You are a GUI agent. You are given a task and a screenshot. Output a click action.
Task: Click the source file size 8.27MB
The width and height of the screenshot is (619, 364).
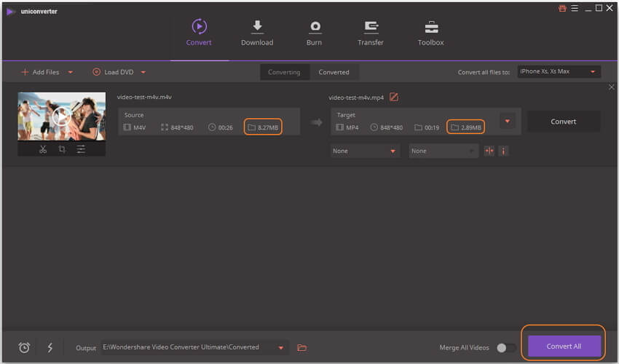pos(263,127)
